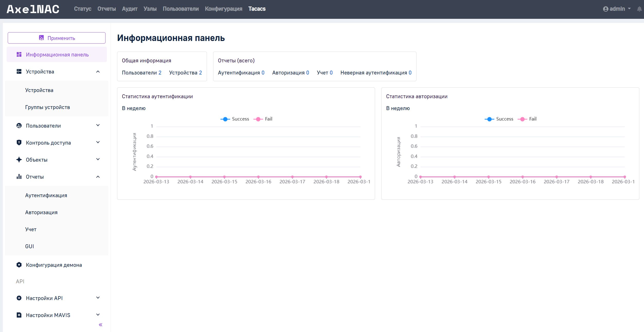Click the Информационная панель dashboard icon
This screenshot has height=332, width=644.
19,54
